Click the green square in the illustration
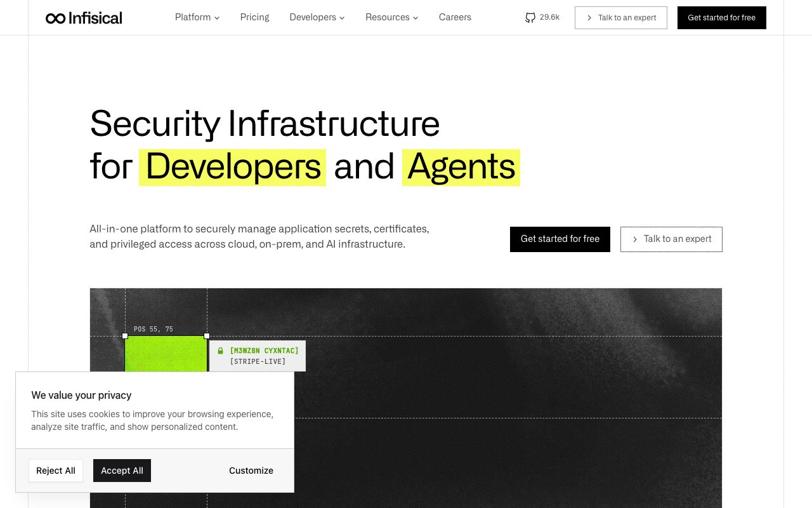Screen dimensions: 812x508 click(x=166, y=354)
